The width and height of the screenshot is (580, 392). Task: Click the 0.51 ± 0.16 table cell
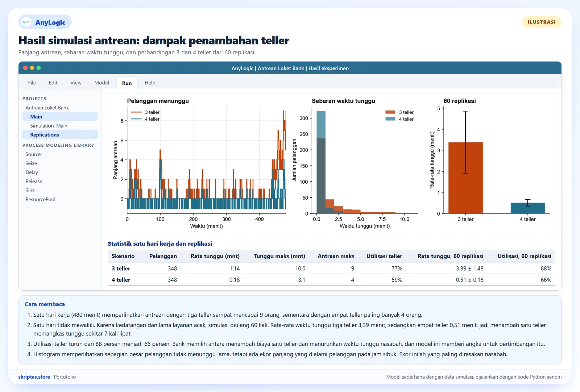click(469, 280)
